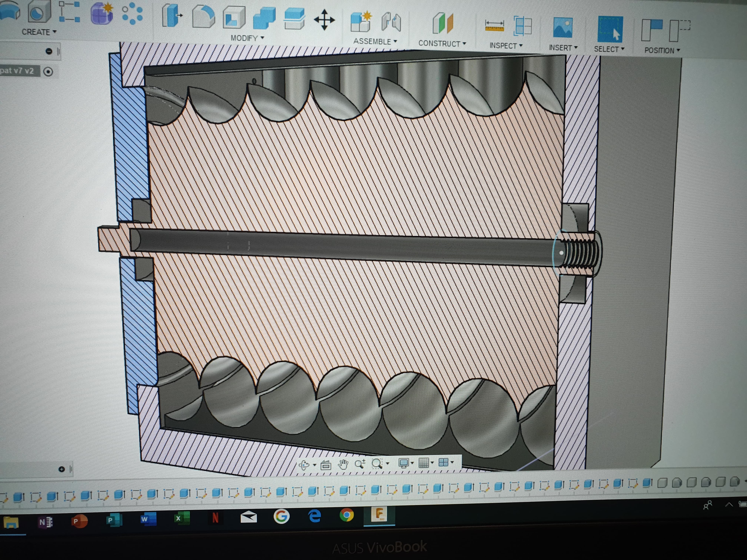
Task: Select the Press Pull tool
Action: click(x=172, y=16)
